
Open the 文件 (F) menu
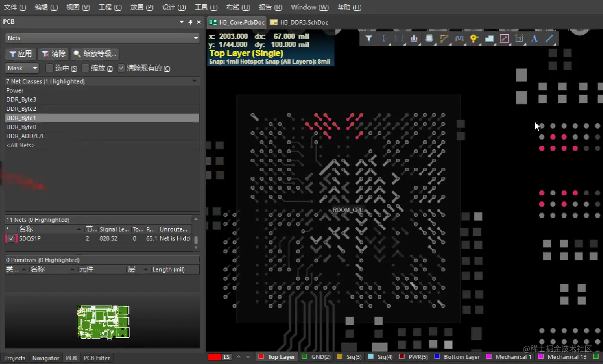pos(15,7)
